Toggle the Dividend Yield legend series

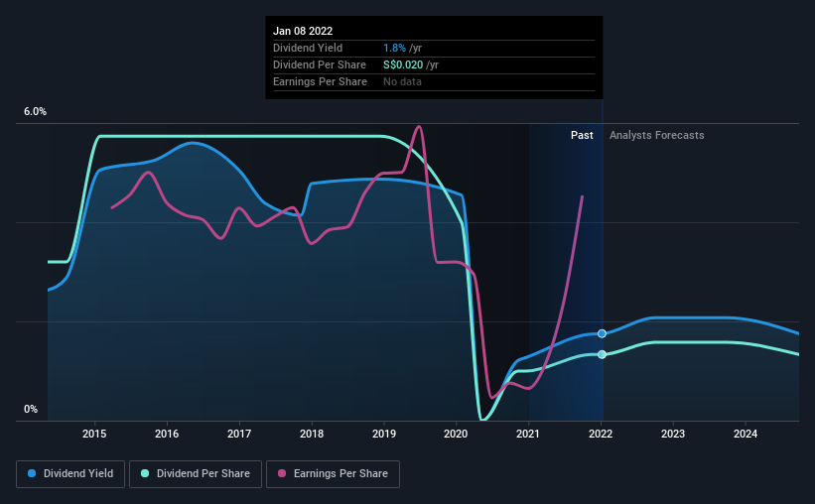[70, 474]
